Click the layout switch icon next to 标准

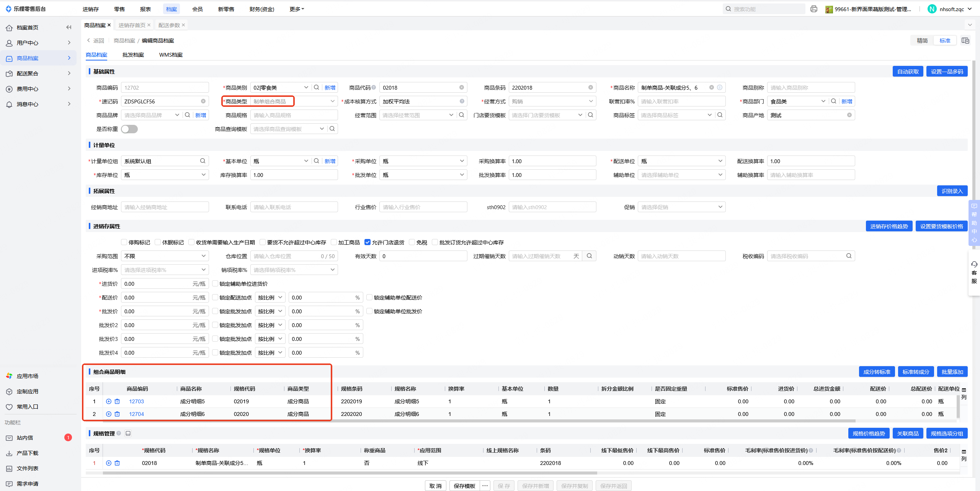point(965,41)
